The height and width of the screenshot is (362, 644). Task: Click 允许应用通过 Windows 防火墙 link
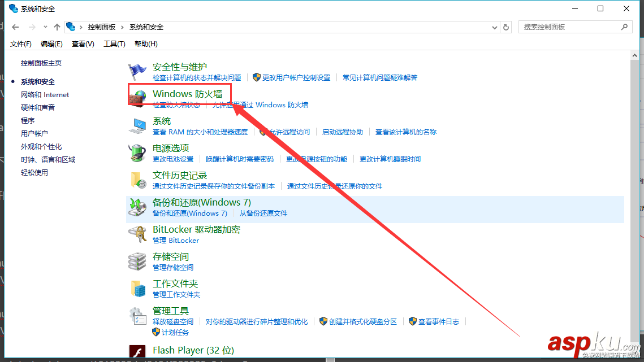point(260,105)
